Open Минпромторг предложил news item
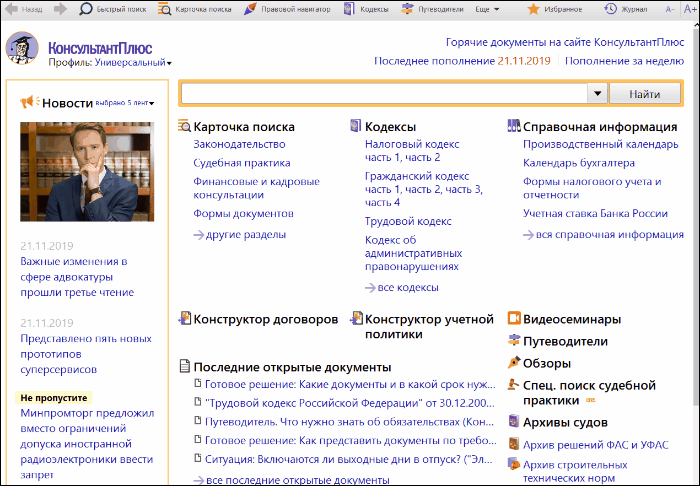Screen dimensions: 700x486 [x=87, y=444]
